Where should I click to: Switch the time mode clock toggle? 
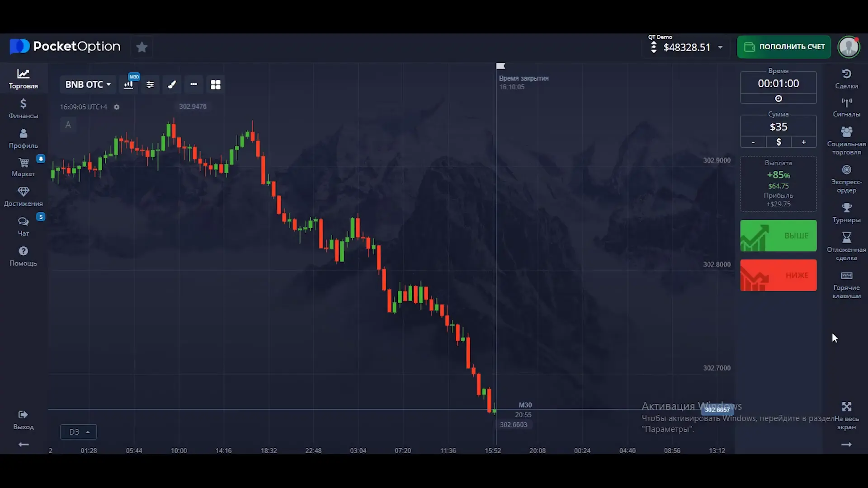[x=778, y=99]
